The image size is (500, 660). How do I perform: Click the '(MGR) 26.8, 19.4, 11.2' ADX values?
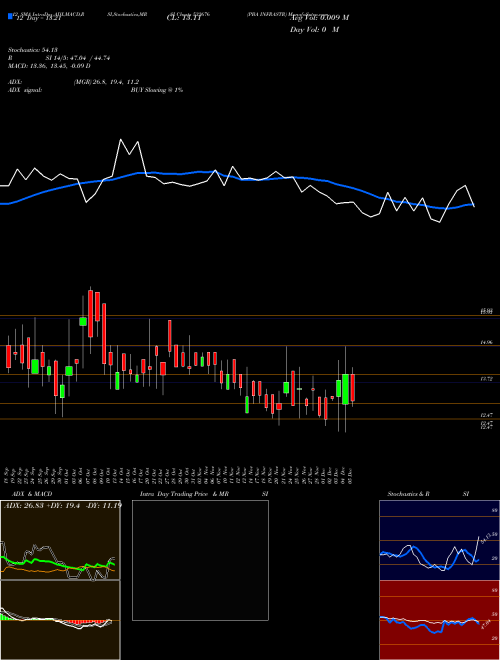pyautogui.click(x=106, y=82)
